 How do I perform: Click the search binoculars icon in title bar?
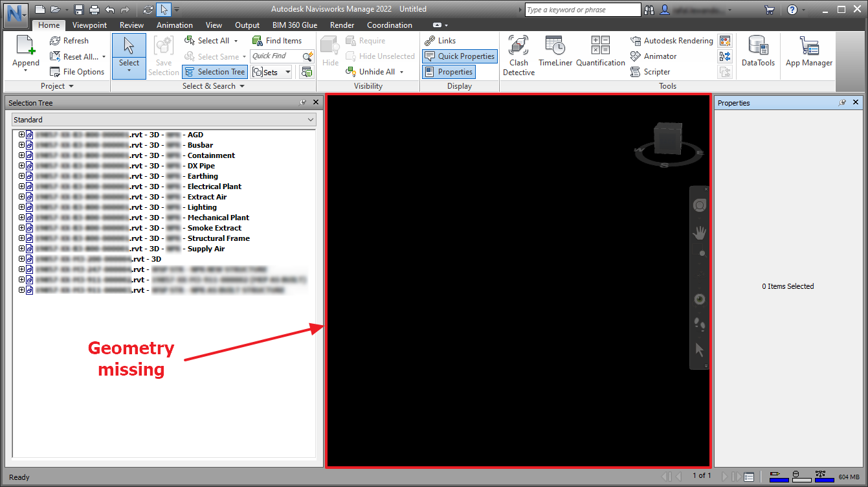pyautogui.click(x=649, y=10)
